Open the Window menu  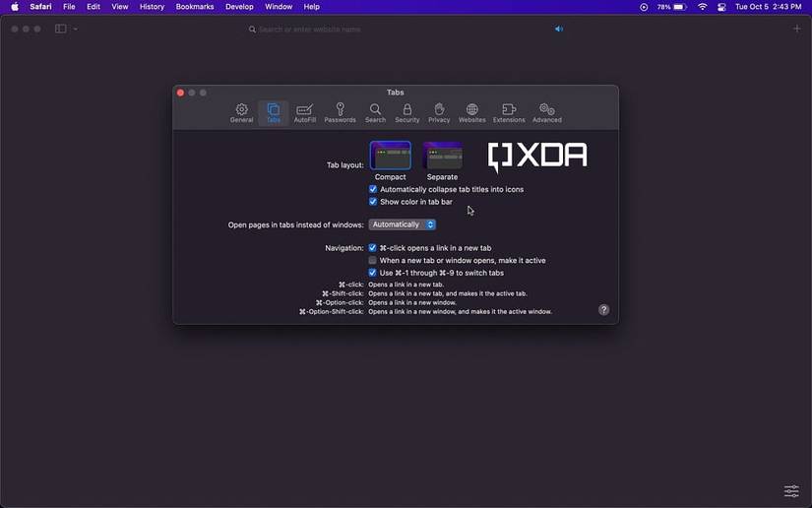pos(279,7)
